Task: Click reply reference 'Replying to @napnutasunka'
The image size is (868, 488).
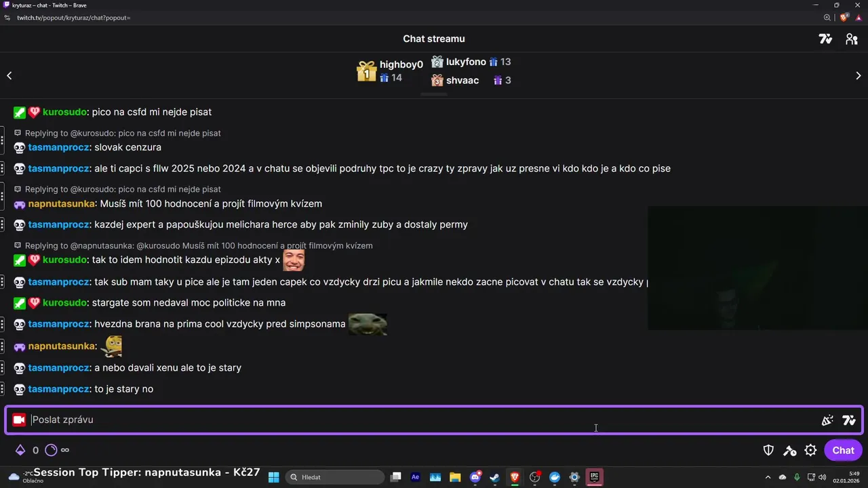Action: click(x=194, y=245)
